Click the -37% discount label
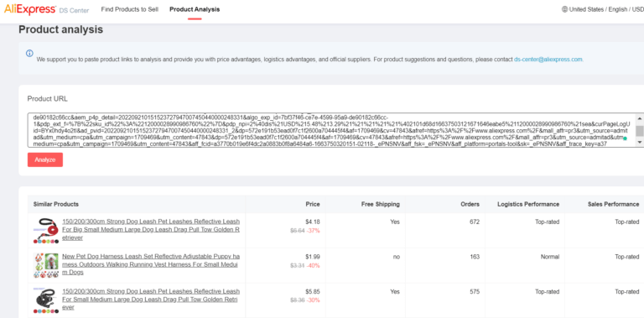The image size is (644, 318). click(314, 231)
